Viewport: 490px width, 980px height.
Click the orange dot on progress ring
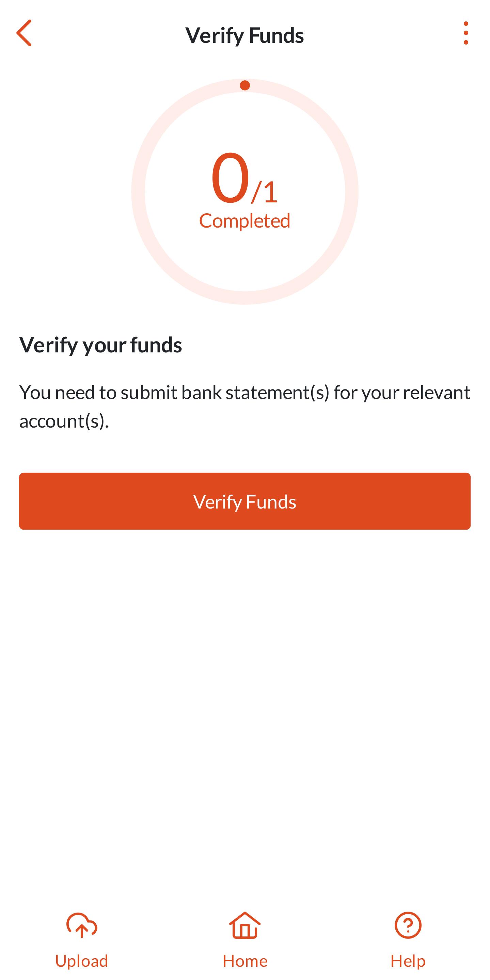click(245, 86)
